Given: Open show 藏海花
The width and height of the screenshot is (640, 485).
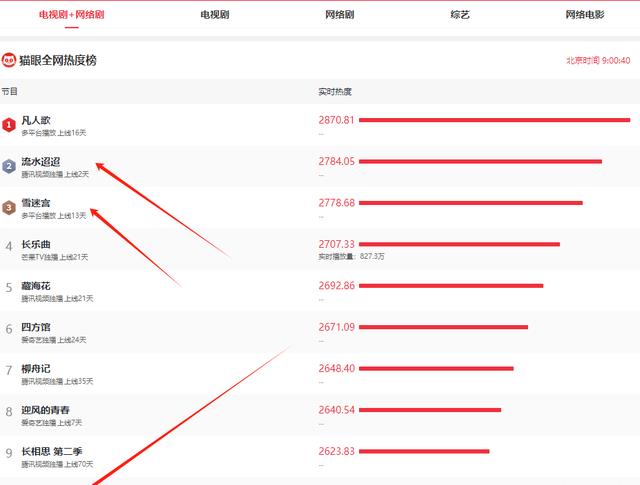Looking at the screenshot, I should [x=36, y=286].
